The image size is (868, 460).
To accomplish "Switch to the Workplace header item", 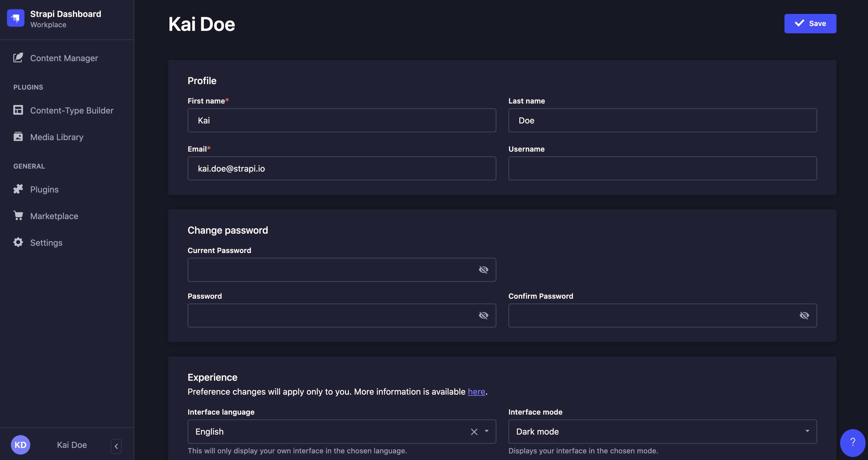I will [x=48, y=25].
